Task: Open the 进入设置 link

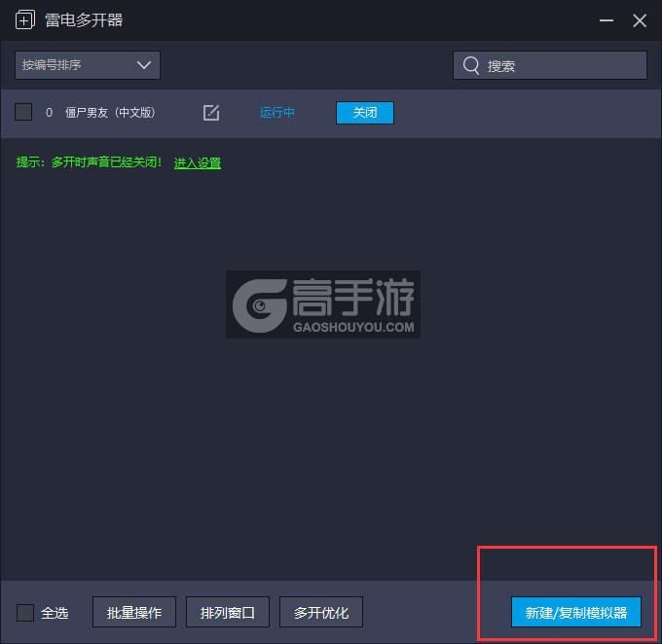Action: 198,162
